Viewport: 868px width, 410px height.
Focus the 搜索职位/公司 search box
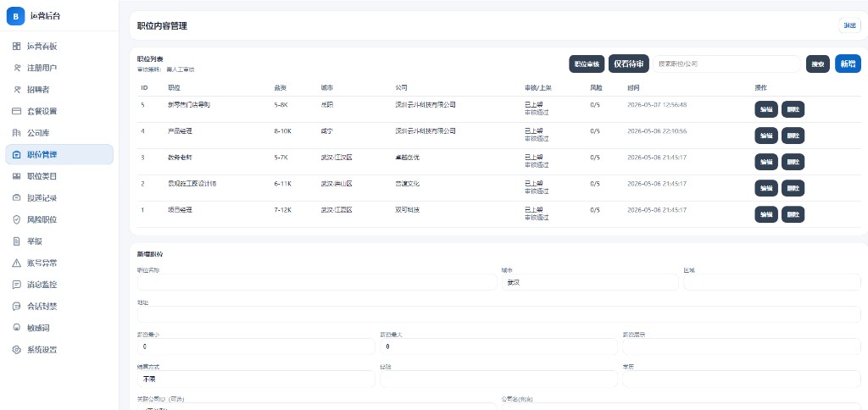tap(726, 64)
